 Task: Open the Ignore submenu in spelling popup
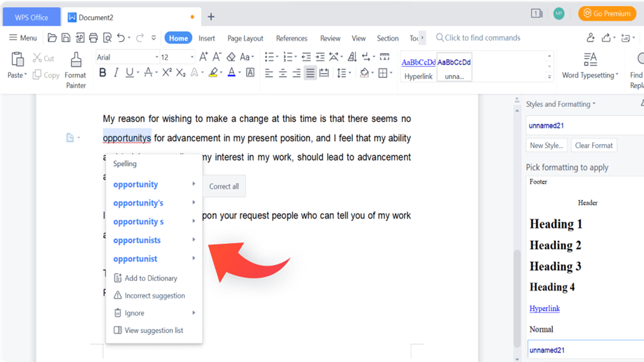[133, 313]
